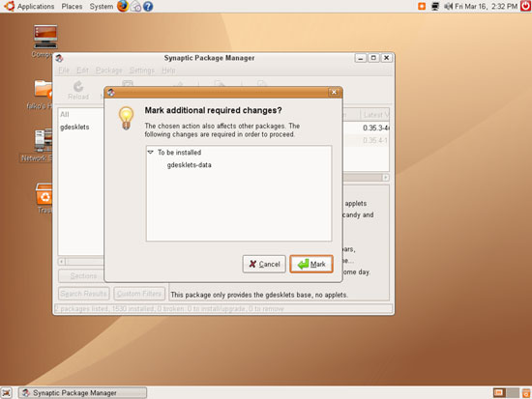
Task: Open the Applications menu
Action: (x=36, y=7)
